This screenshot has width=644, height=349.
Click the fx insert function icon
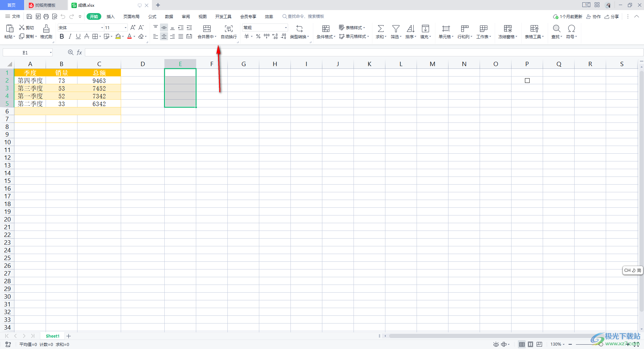pyautogui.click(x=79, y=52)
